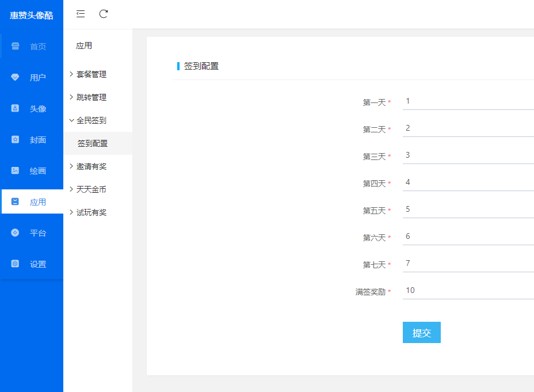
Task: Open the 用户 section
Action: click(x=38, y=77)
